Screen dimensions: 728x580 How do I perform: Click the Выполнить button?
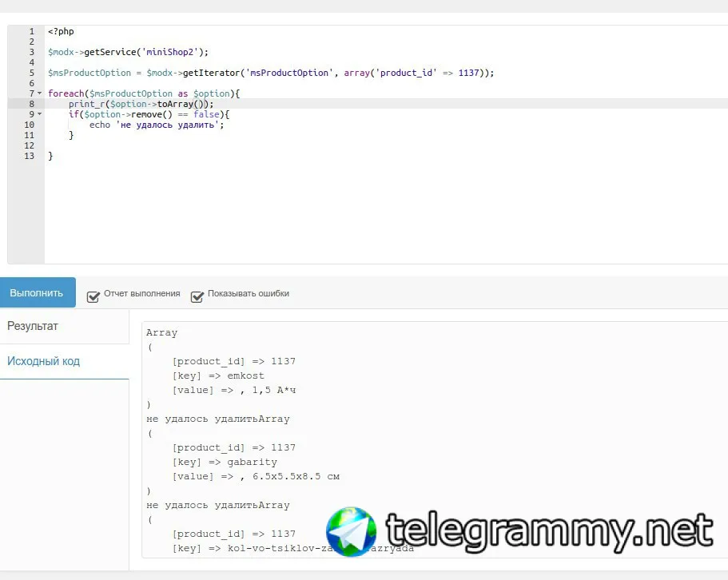(38, 292)
